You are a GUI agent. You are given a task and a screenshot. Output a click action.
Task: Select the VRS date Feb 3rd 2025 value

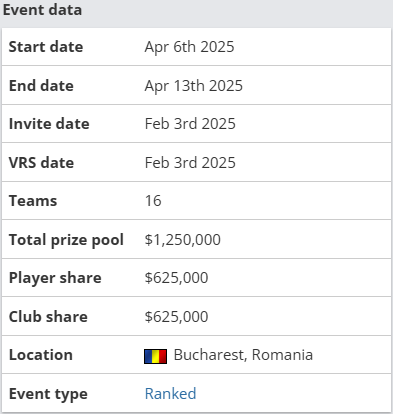click(190, 163)
